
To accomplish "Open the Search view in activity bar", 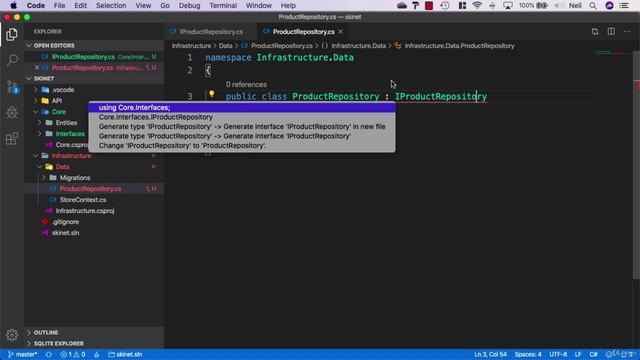I will (x=12, y=60).
